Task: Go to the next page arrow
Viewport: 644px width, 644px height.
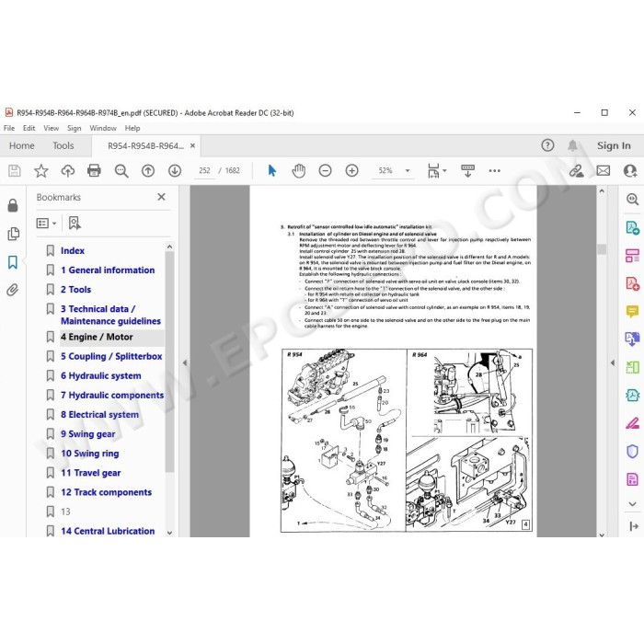Action: pyautogui.click(x=175, y=170)
